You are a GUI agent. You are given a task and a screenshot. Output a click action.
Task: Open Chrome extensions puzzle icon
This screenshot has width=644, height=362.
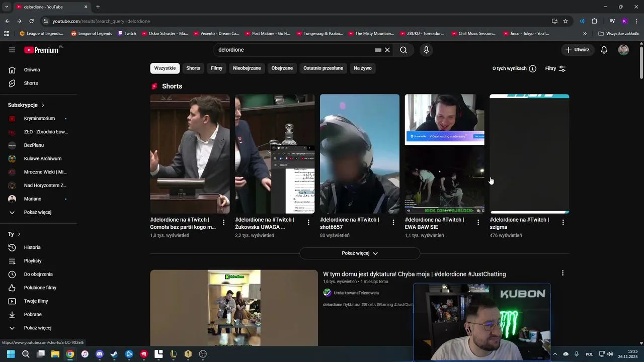[594, 21]
